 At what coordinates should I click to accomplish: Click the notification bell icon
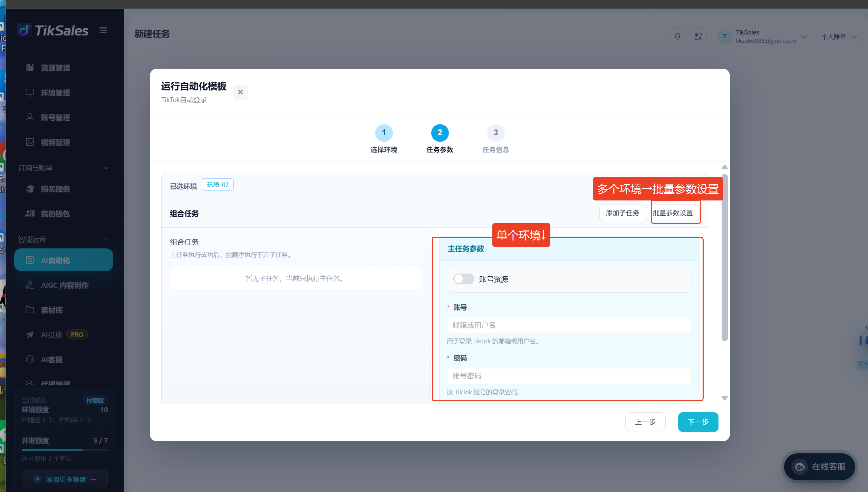(677, 36)
